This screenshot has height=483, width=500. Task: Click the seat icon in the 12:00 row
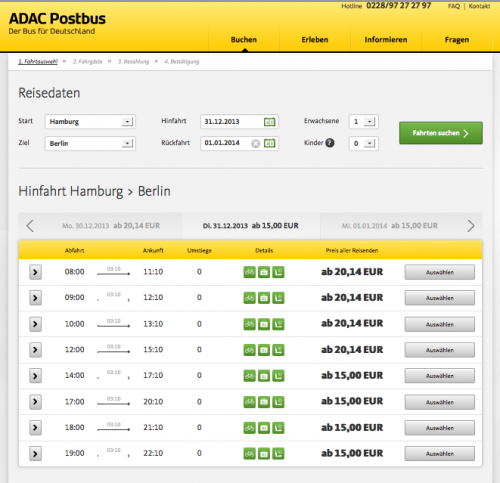click(x=278, y=350)
